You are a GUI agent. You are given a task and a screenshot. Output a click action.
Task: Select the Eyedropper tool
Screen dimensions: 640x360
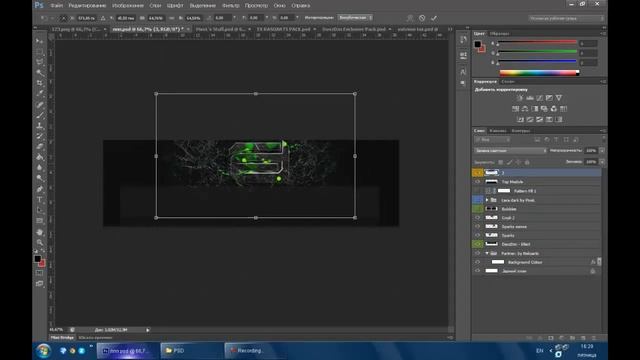[x=40, y=93]
